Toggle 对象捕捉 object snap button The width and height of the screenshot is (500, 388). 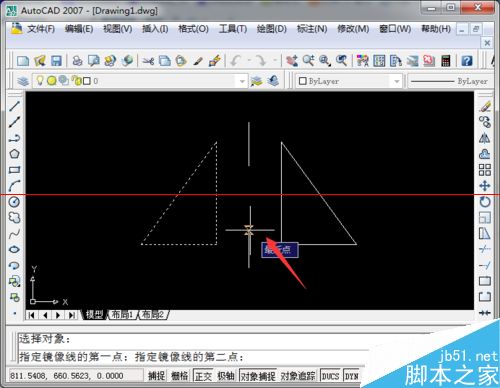pyautogui.click(x=258, y=376)
